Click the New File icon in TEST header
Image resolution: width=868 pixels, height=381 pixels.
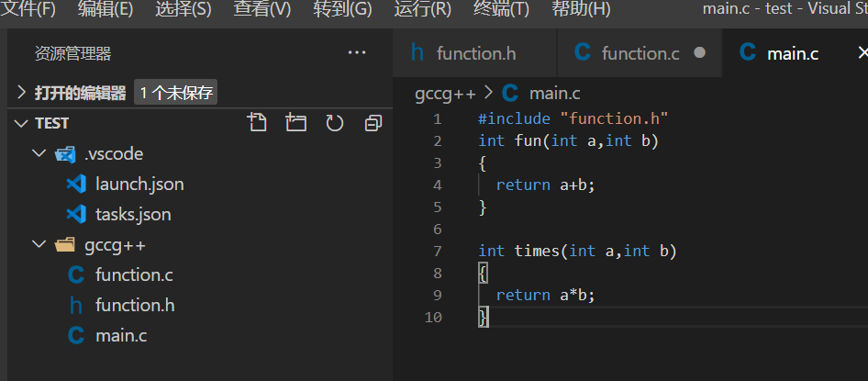[257, 122]
